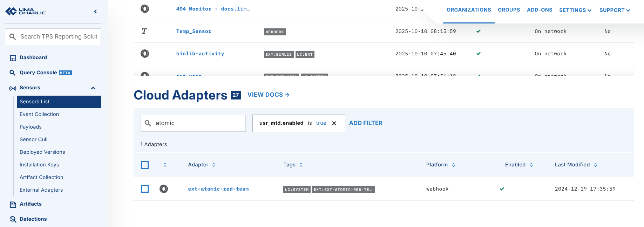This screenshot has height=227, width=644.
Task: Check the ext-atomic-red-team row checkbox
Action: point(145,189)
